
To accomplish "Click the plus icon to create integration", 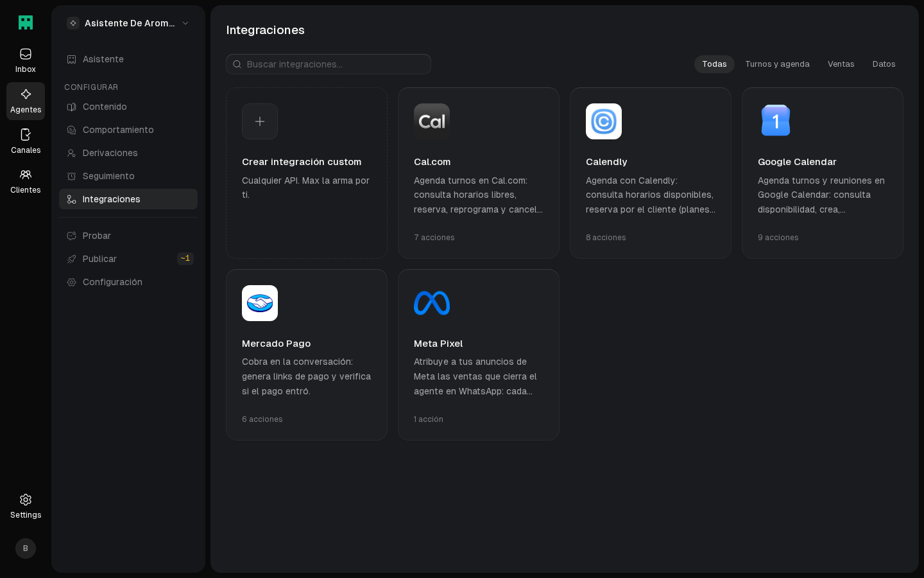I will point(260,121).
